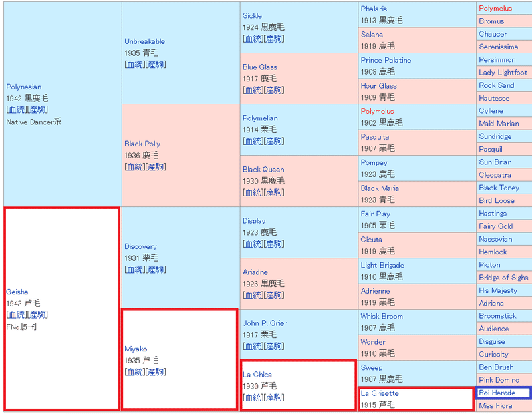Open the Polymelian link
This screenshot has height=414, width=532.
tap(260, 118)
